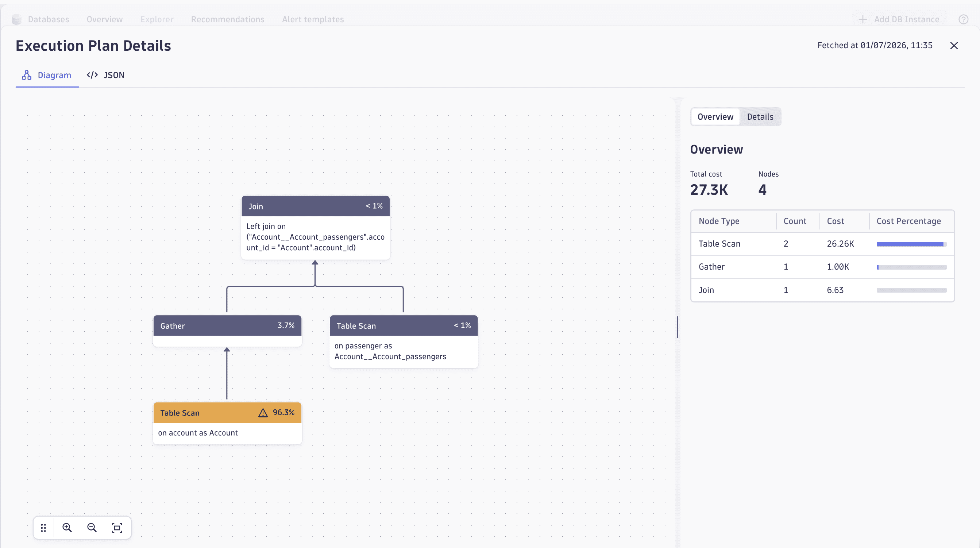
Task: Click the 27.3K total cost value
Action: pos(709,189)
